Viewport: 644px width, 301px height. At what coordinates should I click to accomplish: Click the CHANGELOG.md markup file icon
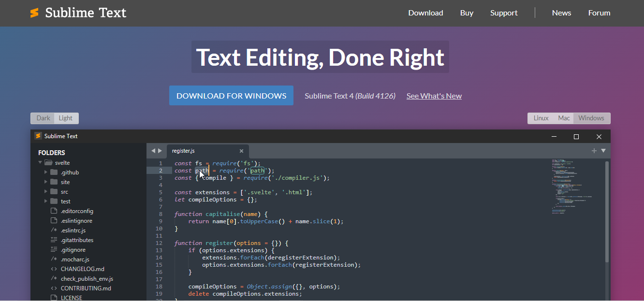54,269
